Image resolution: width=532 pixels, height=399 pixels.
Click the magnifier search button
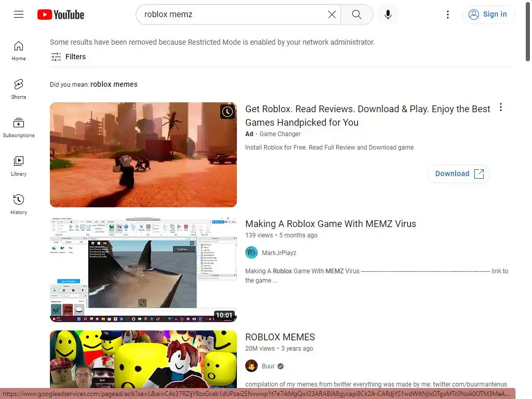click(x=356, y=14)
